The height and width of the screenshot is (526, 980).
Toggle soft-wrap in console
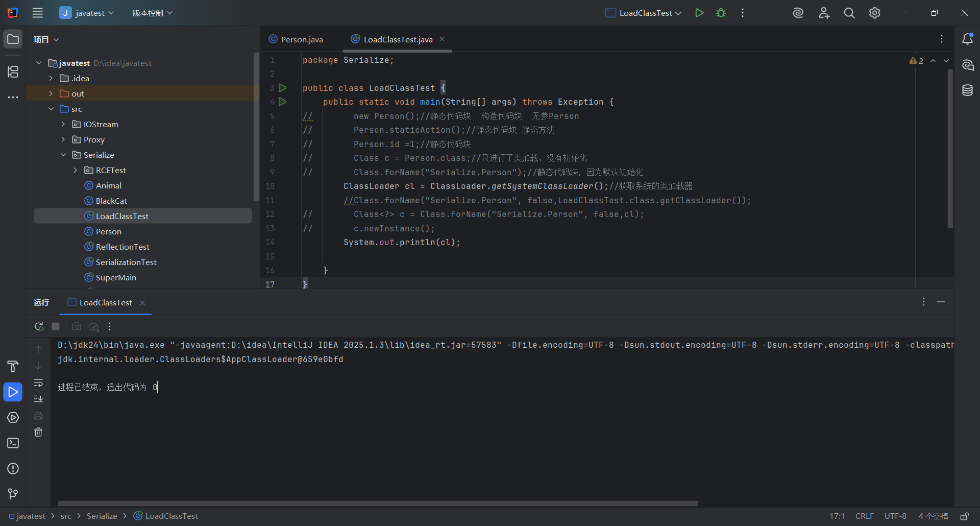point(38,382)
